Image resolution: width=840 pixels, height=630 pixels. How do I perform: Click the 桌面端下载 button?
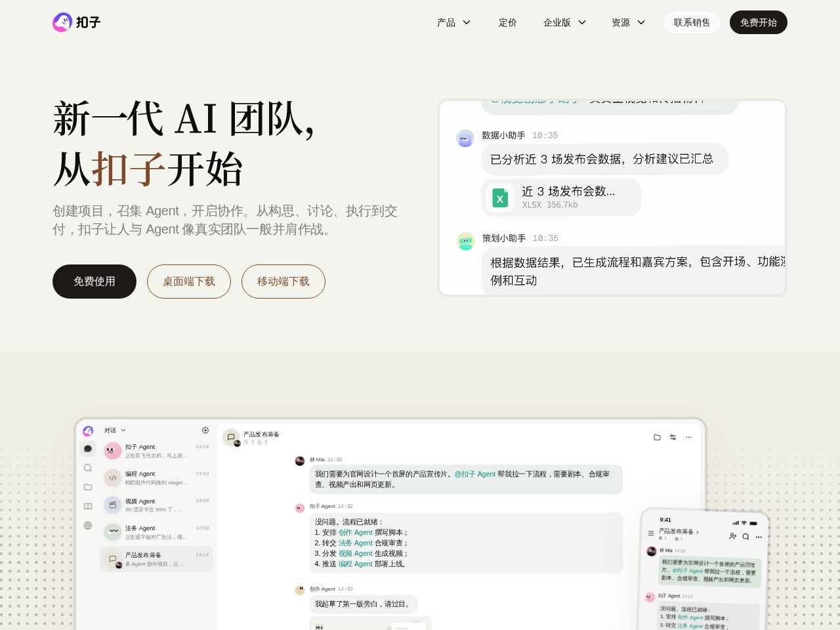(189, 282)
